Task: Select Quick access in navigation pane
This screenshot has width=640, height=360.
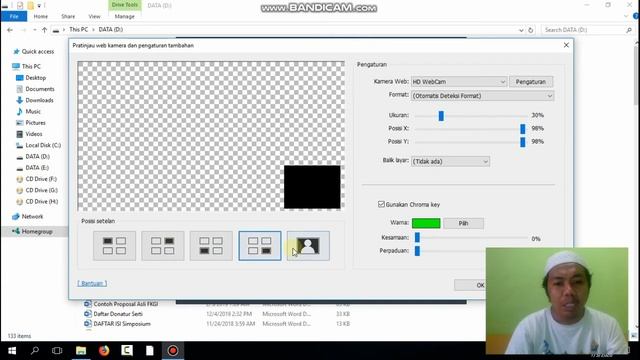Action: (x=38, y=51)
